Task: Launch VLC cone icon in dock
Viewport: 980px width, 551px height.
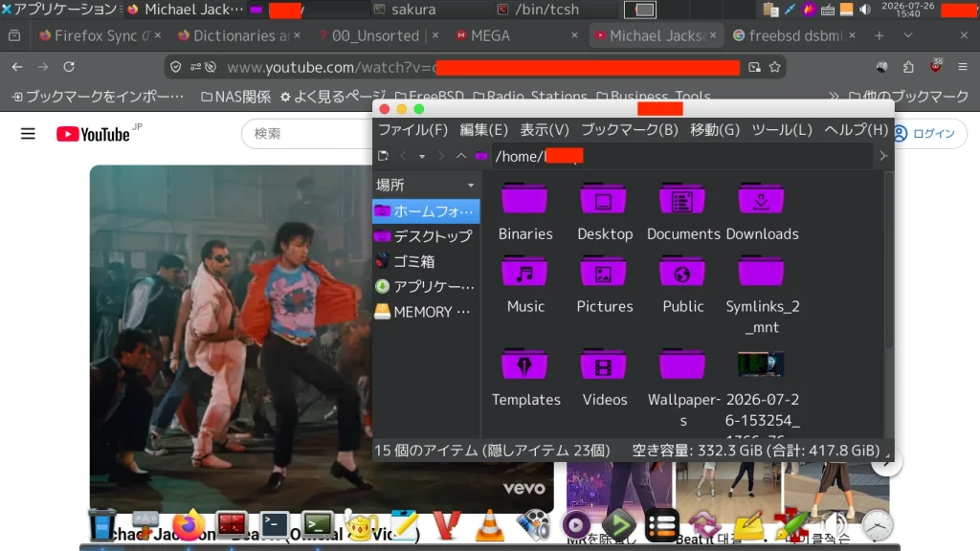Action: (x=489, y=526)
